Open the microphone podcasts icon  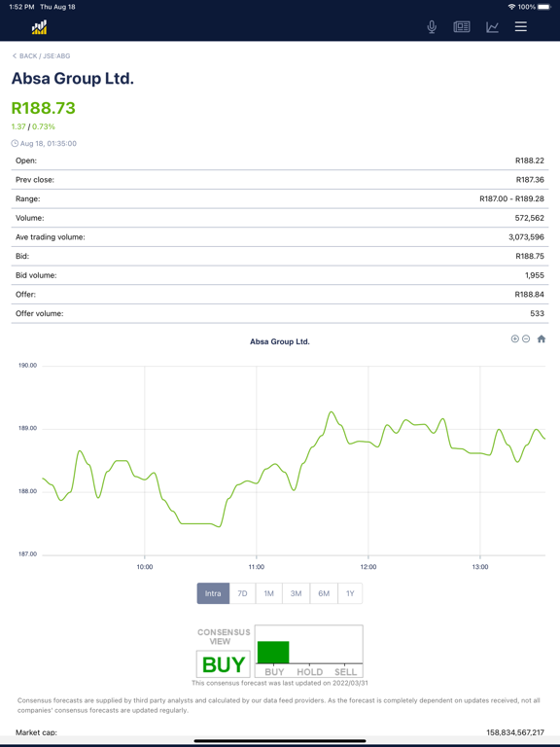(432, 26)
